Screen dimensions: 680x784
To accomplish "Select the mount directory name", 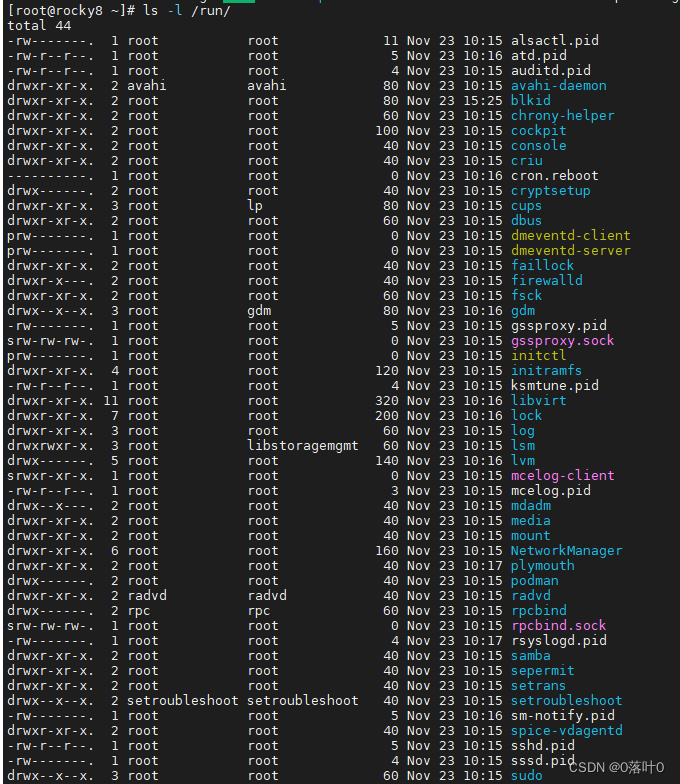I will point(530,536).
